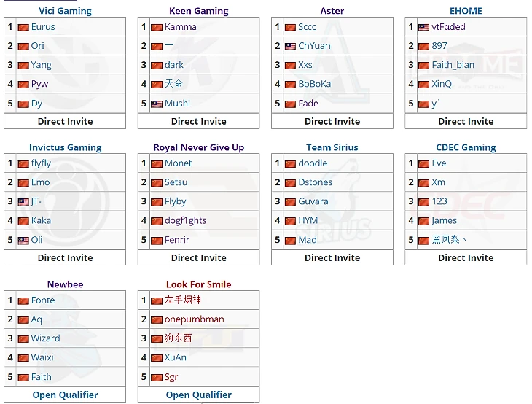Open the dogf1ghts player link

185,221
